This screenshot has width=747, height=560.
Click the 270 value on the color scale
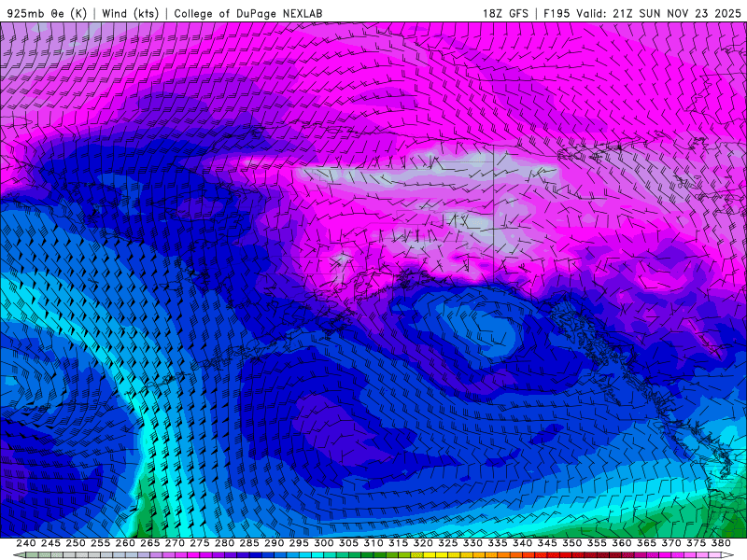[x=175, y=543]
